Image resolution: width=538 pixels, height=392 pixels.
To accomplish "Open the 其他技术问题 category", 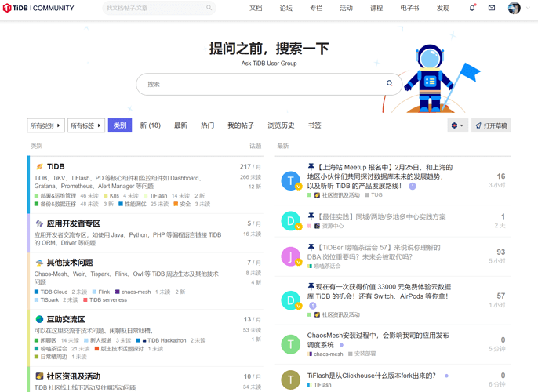I will point(70,263).
